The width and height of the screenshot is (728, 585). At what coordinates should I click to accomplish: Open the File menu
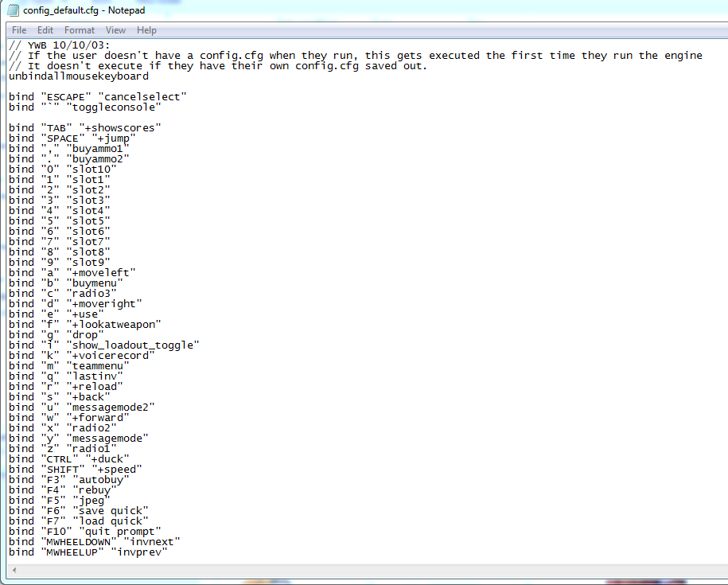19,30
